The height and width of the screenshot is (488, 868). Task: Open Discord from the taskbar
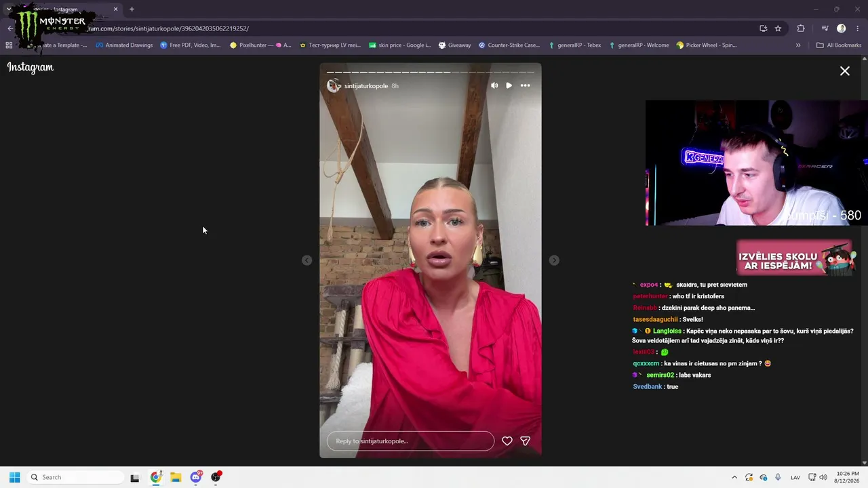click(196, 477)
